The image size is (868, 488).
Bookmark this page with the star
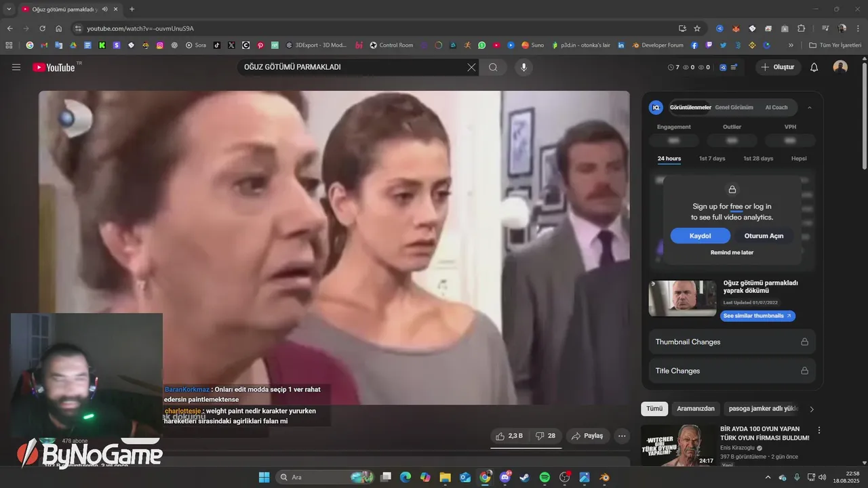coord(696,28)
